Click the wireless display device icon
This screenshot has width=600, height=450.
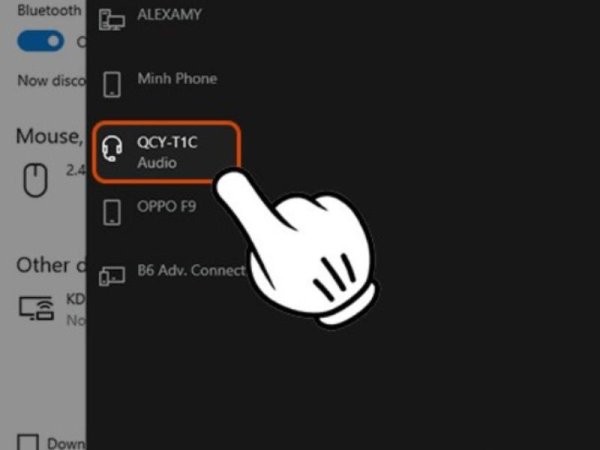click(36, 308)
